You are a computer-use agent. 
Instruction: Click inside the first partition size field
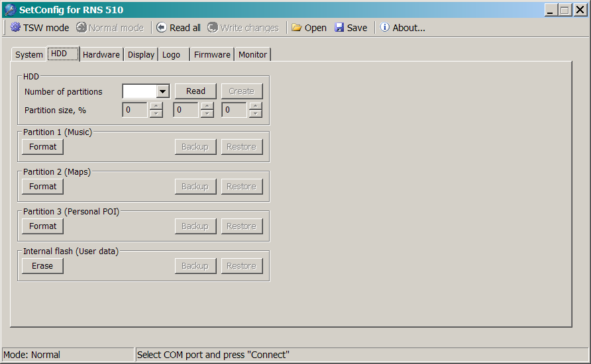(x=135, y=110)
